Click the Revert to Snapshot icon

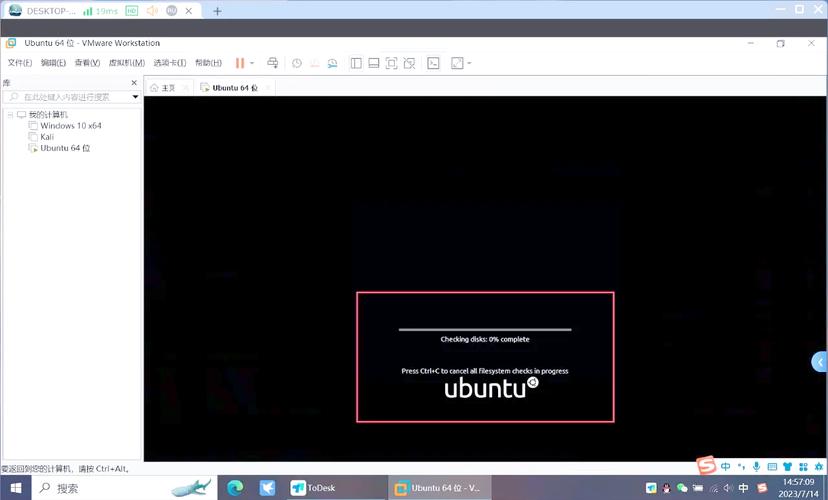pyautogui.click(x=315, y=63)
